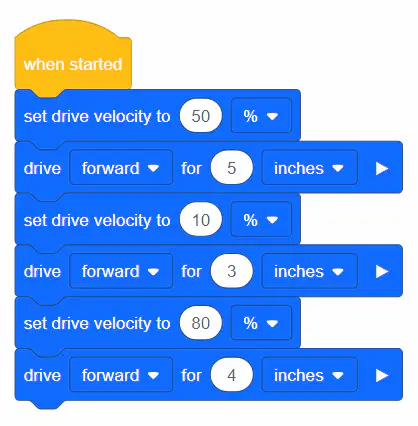The width and height of the screenshot is (418, 426).
Task: Select the velocity field showing 50
Action: pyautogui.click(x=201, y=116)
